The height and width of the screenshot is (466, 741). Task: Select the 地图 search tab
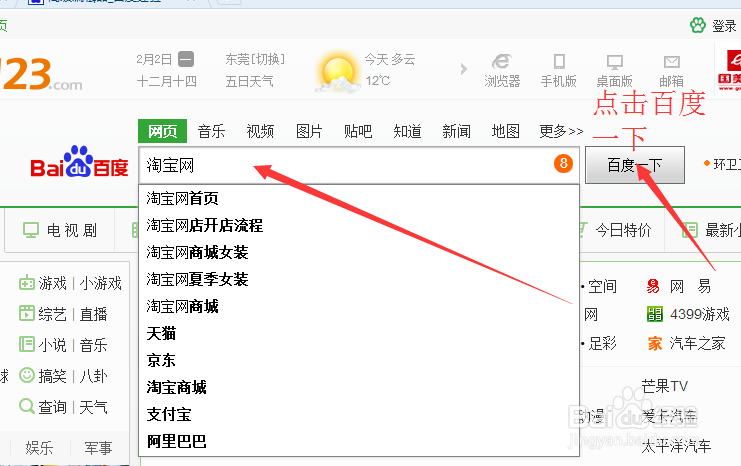[505, 131]
